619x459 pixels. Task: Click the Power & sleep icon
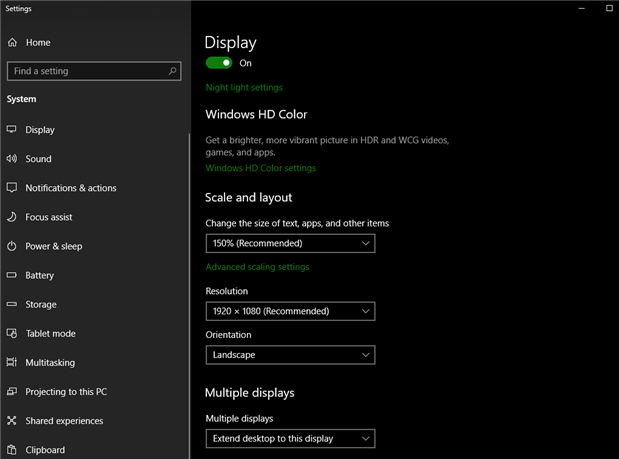click(x=12, y=246)
